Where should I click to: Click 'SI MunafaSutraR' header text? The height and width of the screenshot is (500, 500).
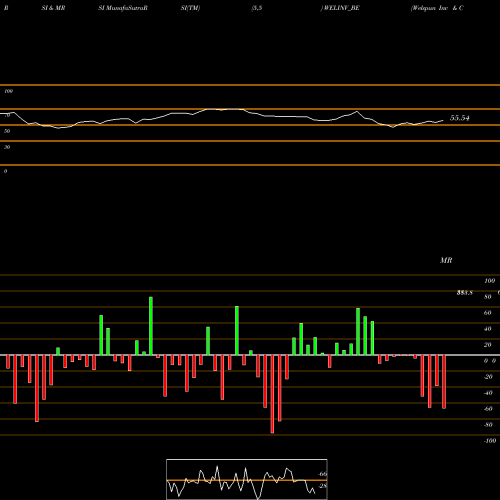pos(123,8)
